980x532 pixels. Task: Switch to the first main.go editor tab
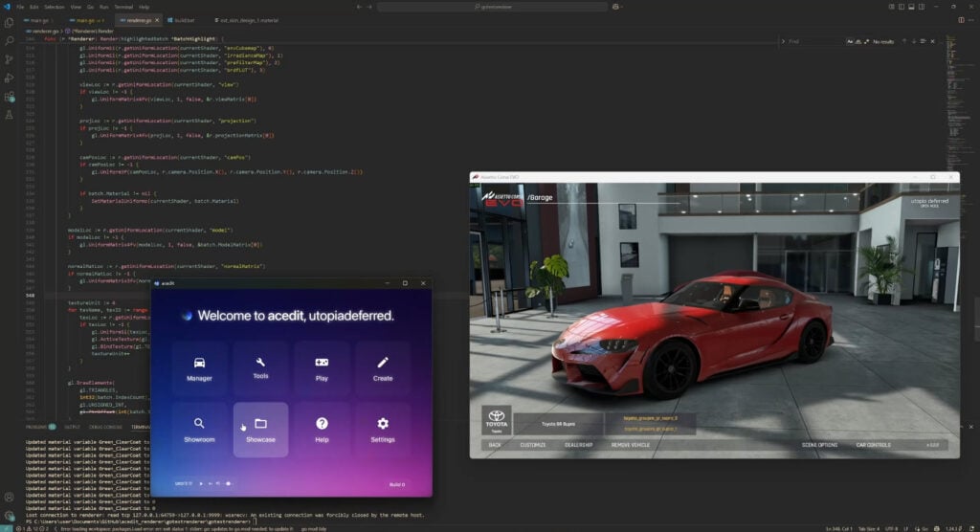39,20
